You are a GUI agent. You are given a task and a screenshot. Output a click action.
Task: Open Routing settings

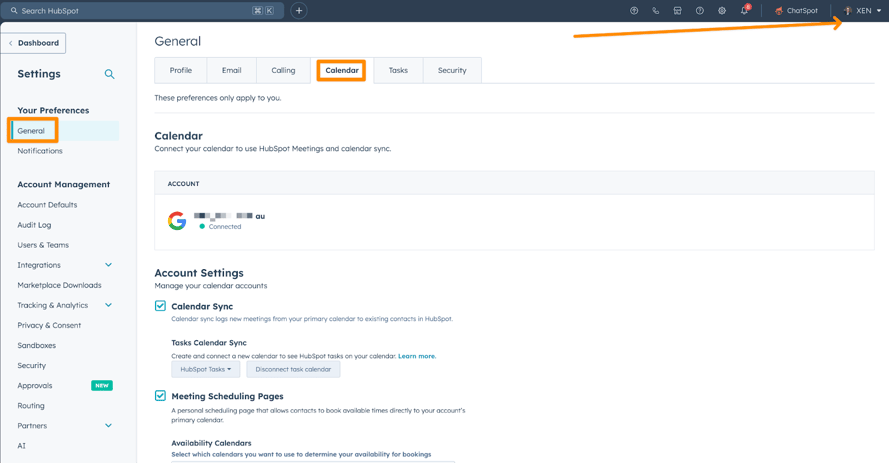click(x=31, y=406)
